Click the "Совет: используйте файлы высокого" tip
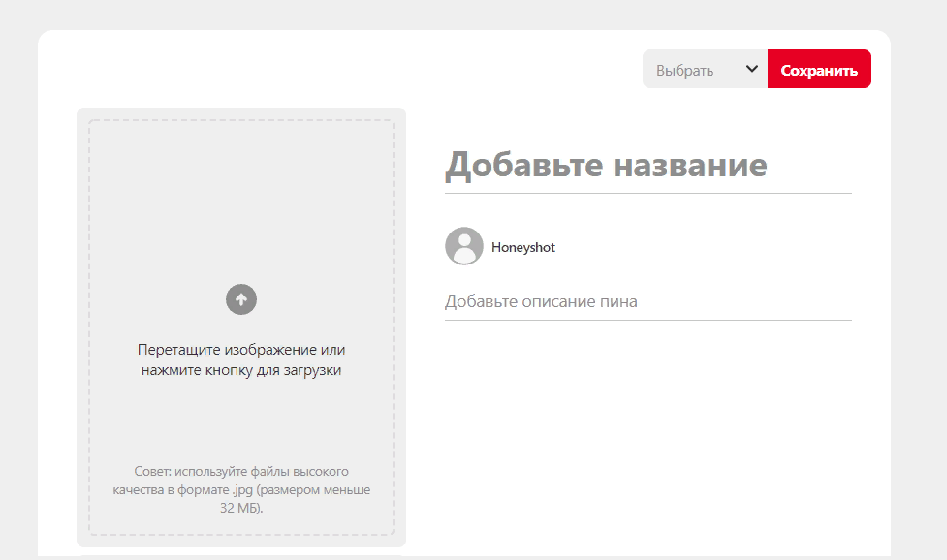This screenshot has width=947, height=560. (x=241, y=471)
